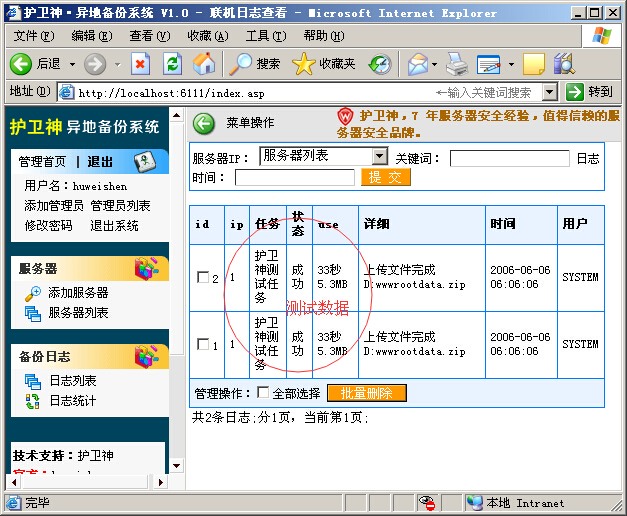This screenshot has height=516, width=627.
Task: Click the IE Home toolbar icon
Action: [x=204, y=64]
